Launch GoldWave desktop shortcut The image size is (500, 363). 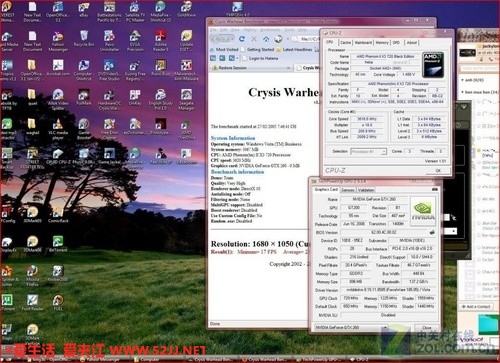[x=186, y=9]
